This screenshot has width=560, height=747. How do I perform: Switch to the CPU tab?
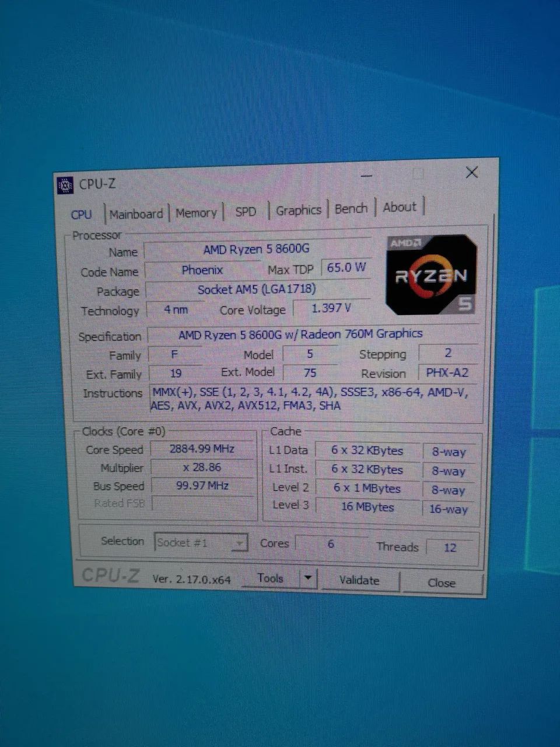tap(81, 215)
